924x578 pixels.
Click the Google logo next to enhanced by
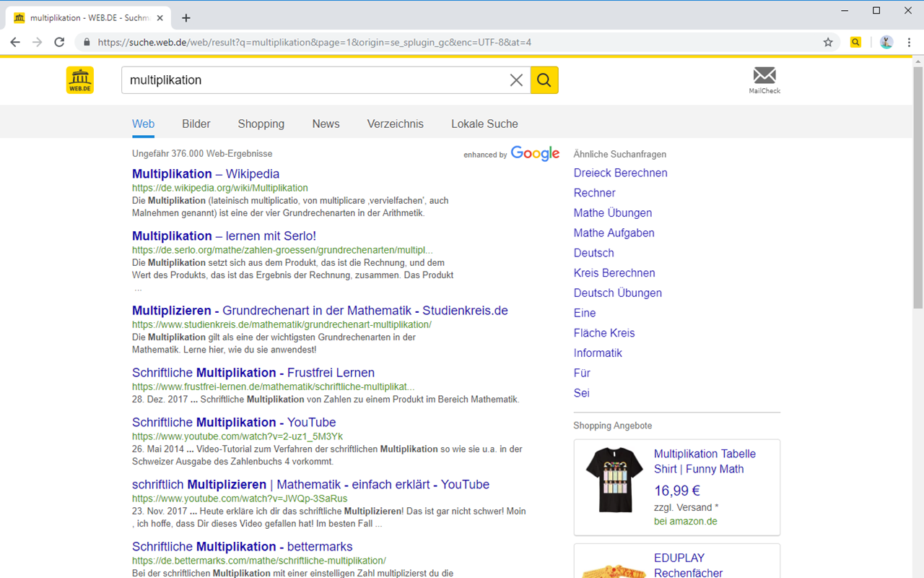[x=535, y=153]
